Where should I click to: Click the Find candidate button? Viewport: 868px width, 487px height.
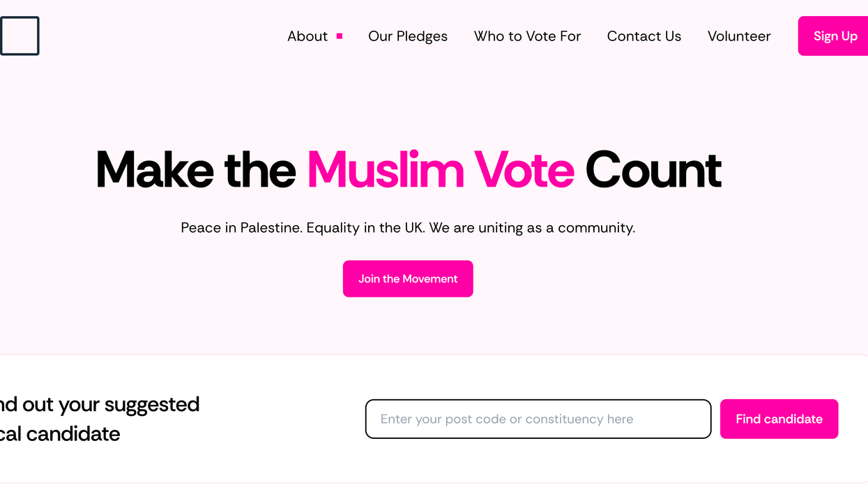click(x=779, y=419)
